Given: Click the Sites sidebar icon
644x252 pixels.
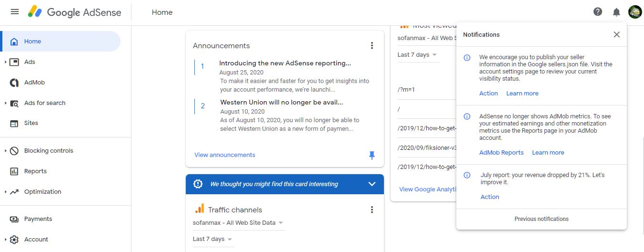Looking at the screenshot, I should 14,123.
